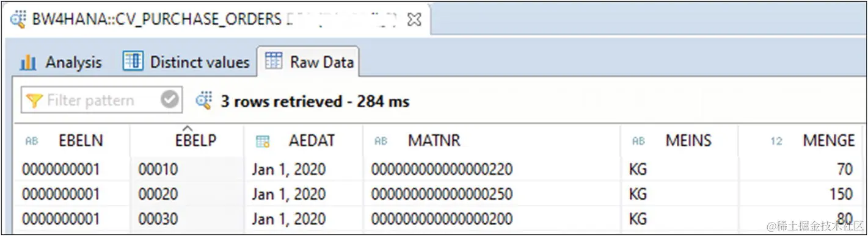Click the EBELN text type icon
868x236 pixels.
tap(32, 141)
